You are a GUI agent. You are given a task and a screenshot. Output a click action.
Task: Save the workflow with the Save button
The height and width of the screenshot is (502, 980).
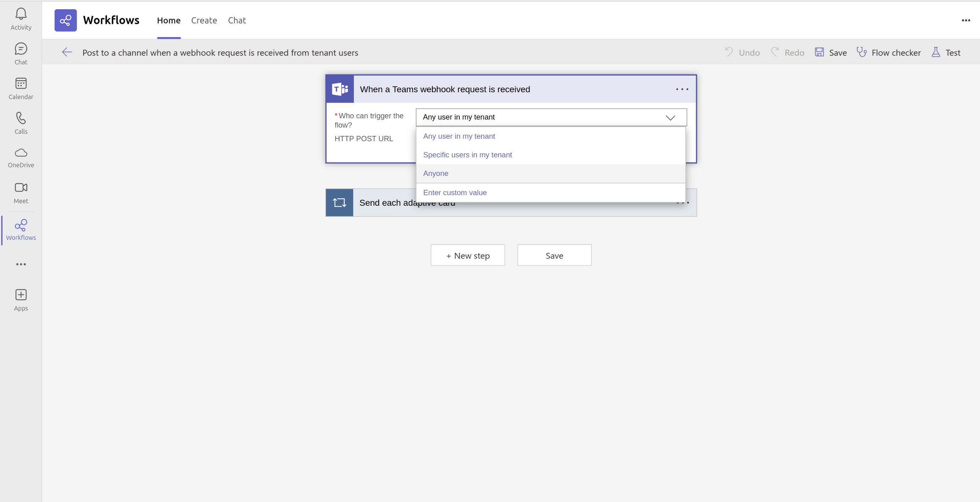pos(554,255)
